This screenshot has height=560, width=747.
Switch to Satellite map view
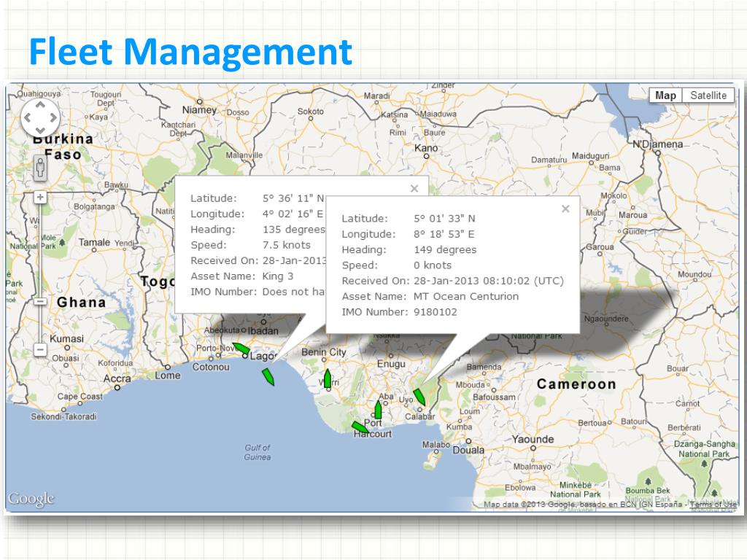coord(708,96)
